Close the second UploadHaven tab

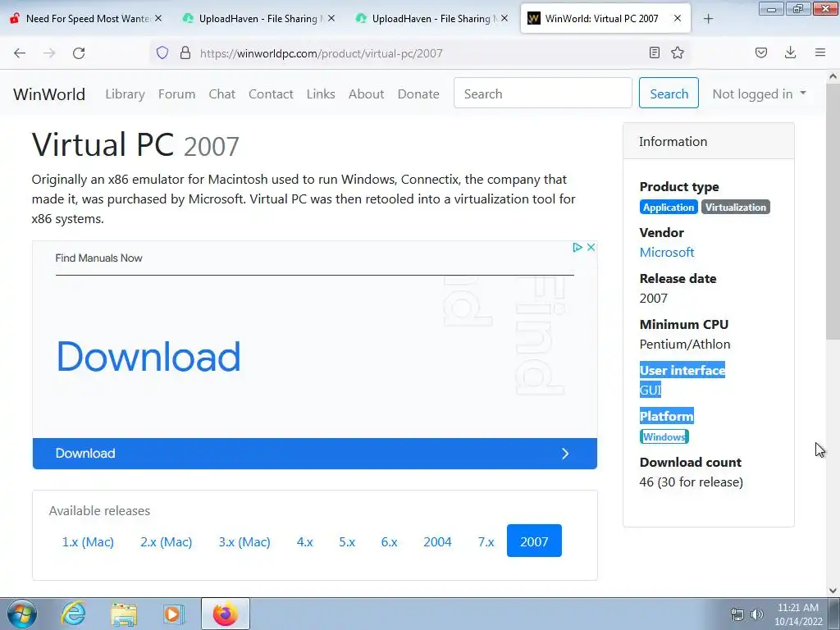(x=504, y=18)
